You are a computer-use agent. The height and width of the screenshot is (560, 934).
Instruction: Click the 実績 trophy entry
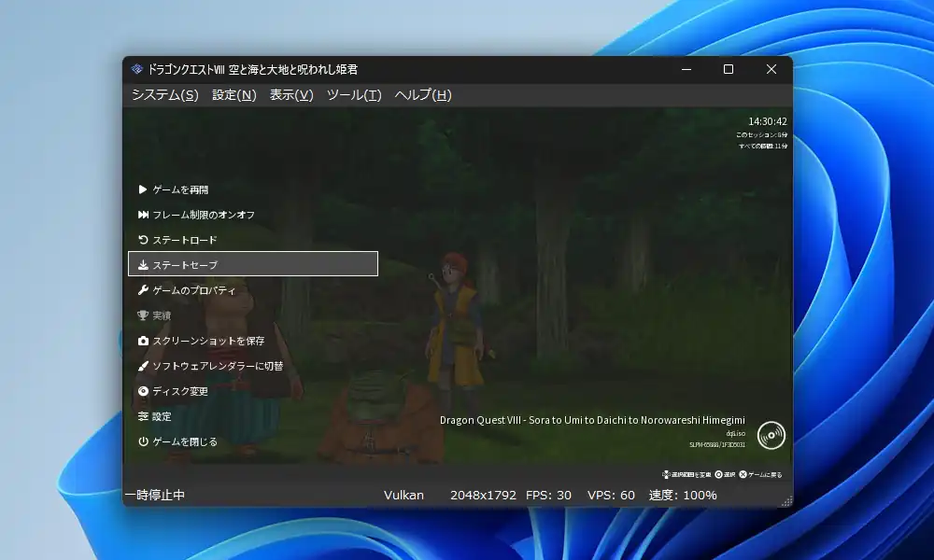(162, 315)
